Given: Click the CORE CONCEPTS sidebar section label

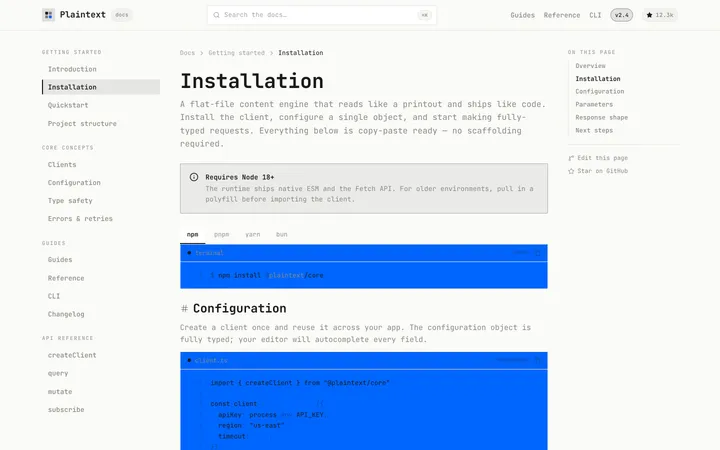Looking at the screenshot, I should coord(68,148).
